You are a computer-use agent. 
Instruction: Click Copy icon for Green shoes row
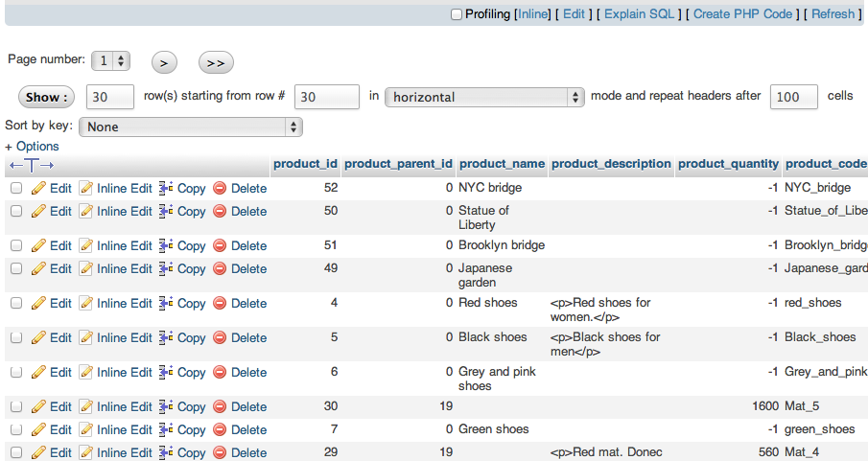tap(165, 429)
